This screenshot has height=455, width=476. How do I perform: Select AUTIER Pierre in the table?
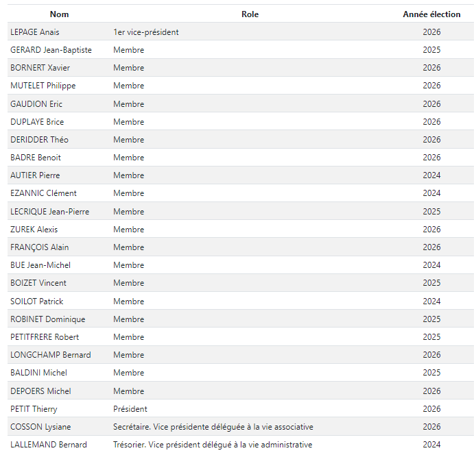point(35,175)
